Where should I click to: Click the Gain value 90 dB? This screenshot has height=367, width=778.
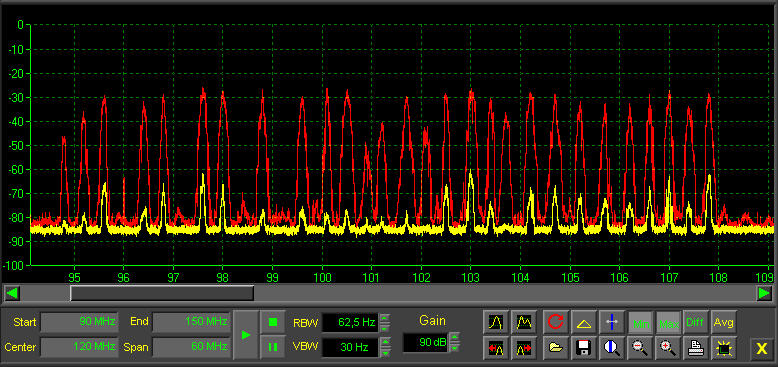(x=425, y=342)
